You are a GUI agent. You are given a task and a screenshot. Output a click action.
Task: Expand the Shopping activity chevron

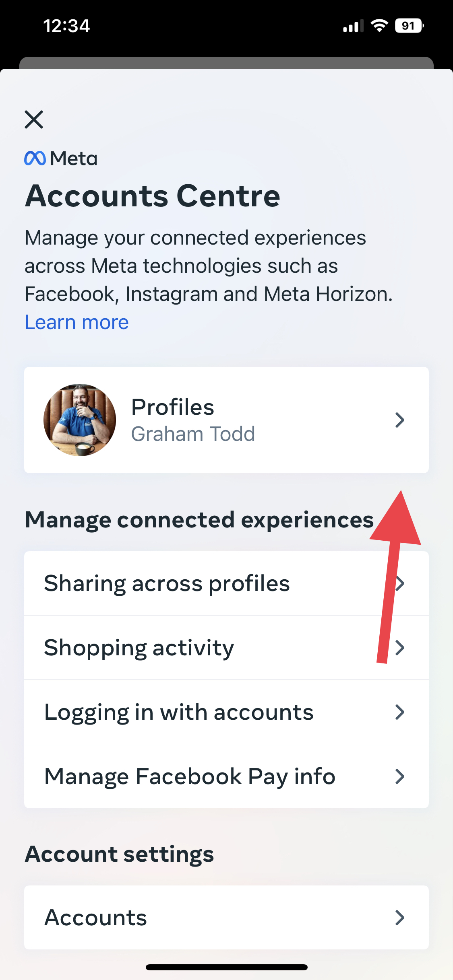tap(399, 648)
